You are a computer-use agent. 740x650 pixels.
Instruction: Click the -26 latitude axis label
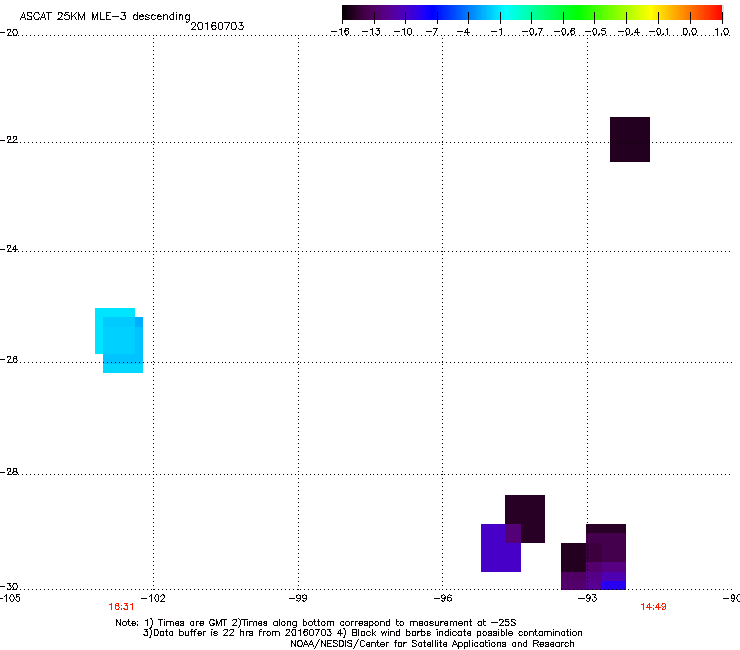(x=9, y=360)
